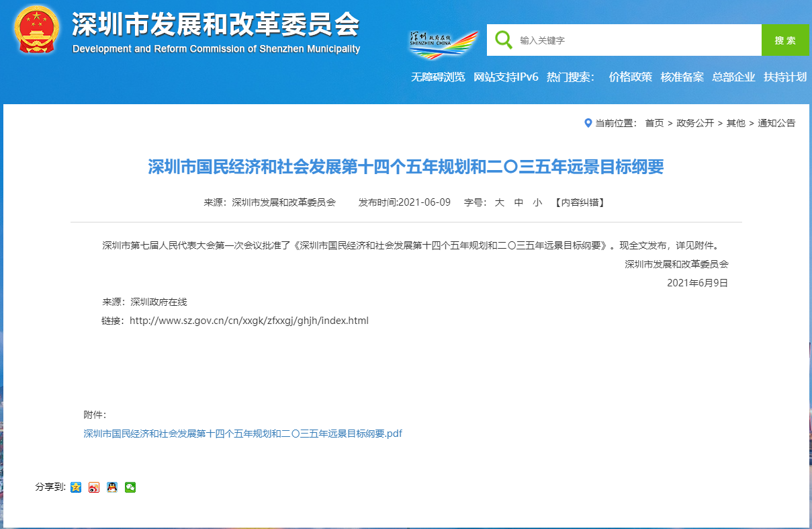This screenshot has height=529, width=812.
Task: Click the green magnifier search icon
Action: coord(503,40)
